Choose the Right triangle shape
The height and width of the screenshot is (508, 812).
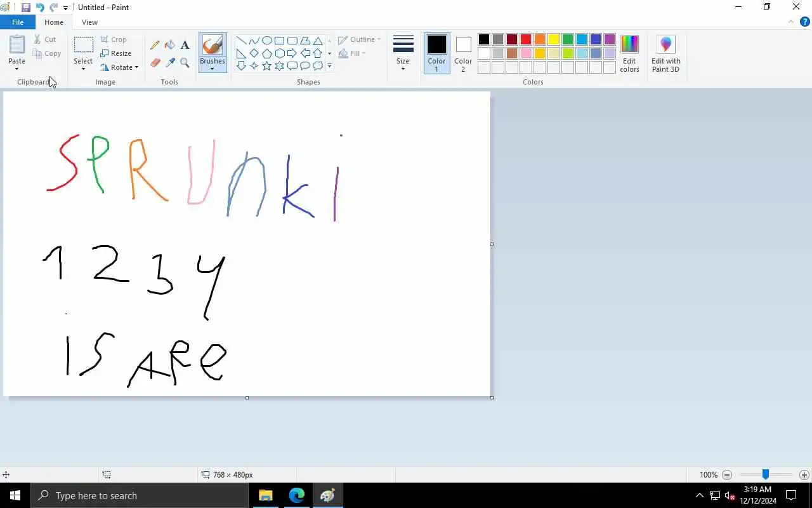pyautogui.click(x=242, y=53)
